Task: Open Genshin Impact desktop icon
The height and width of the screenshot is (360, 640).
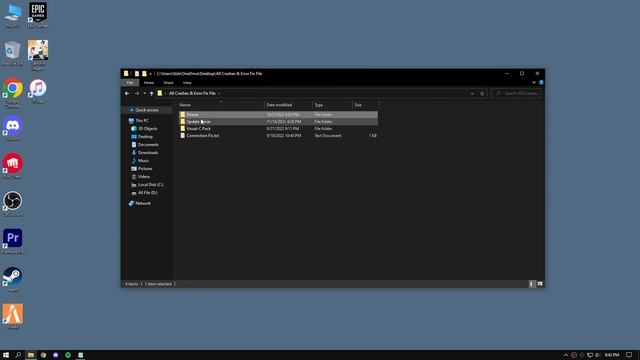Action: tap(38, 55)
